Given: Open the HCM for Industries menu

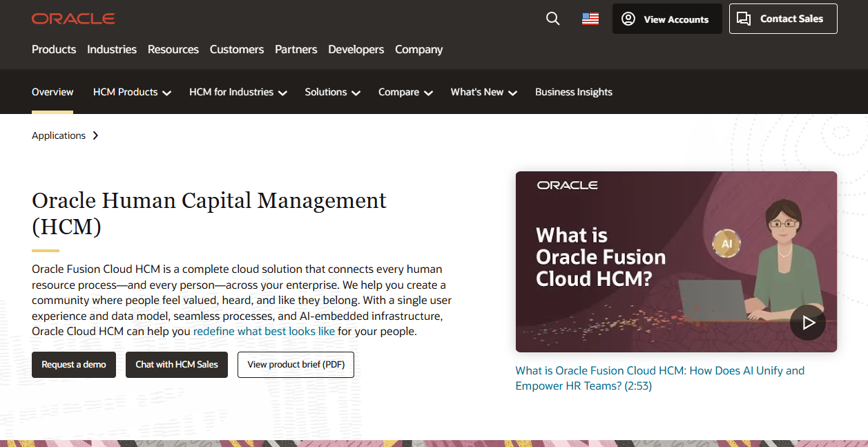Looking at the screenshot, I should 238,91.
